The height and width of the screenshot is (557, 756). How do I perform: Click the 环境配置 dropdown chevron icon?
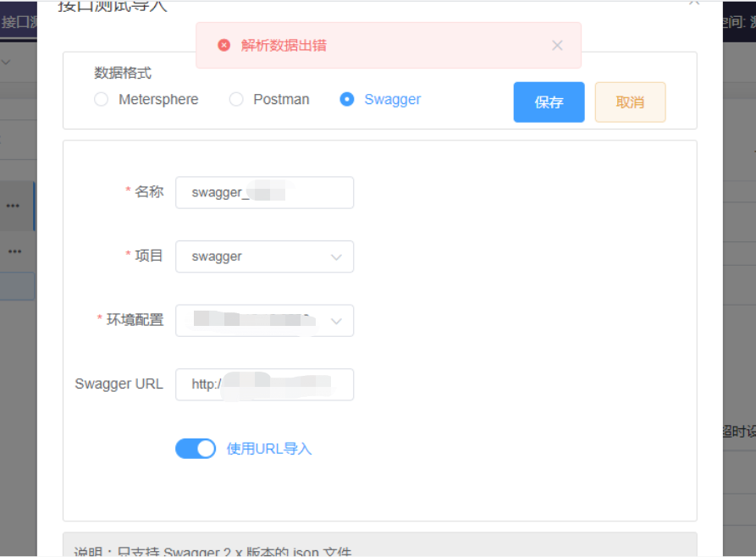338,320
